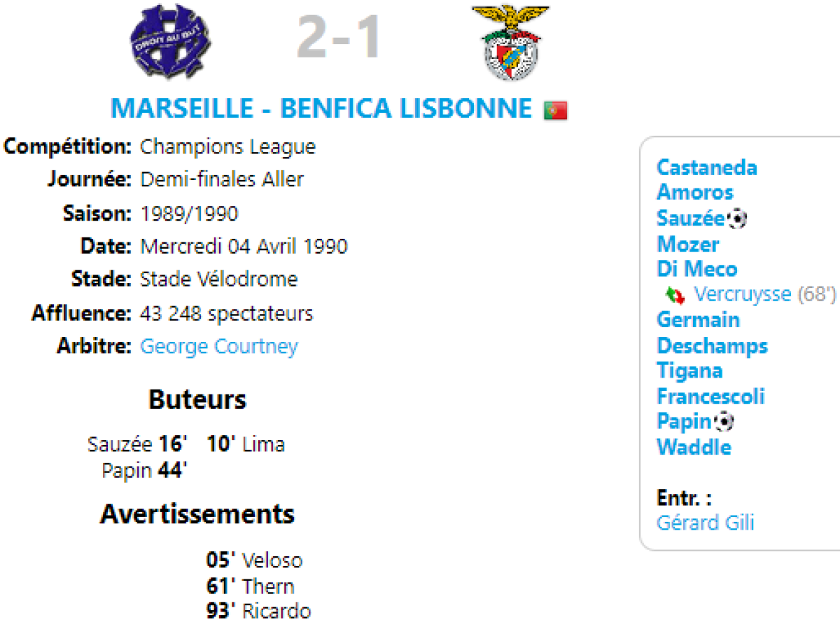The width and height of the screenshot is (840, 620).
Task: Click the Marseille - Benfica Lisbonne match title
Action: pyautogui.click(x=321, y=109)
